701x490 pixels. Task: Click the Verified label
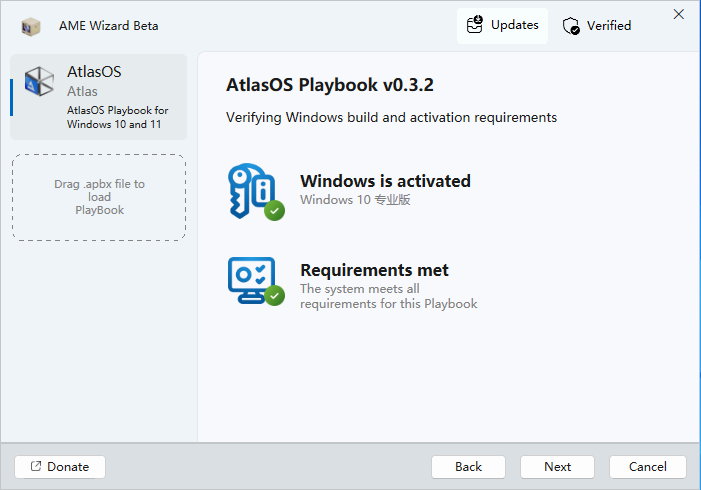pyautogui.click(x=609, y=26)
